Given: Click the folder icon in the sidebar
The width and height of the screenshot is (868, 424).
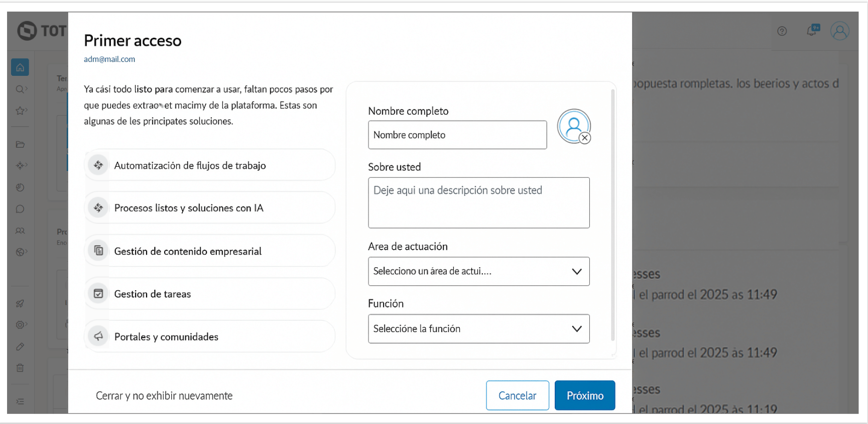Looking at the screenshot, I should coord(20,145).
